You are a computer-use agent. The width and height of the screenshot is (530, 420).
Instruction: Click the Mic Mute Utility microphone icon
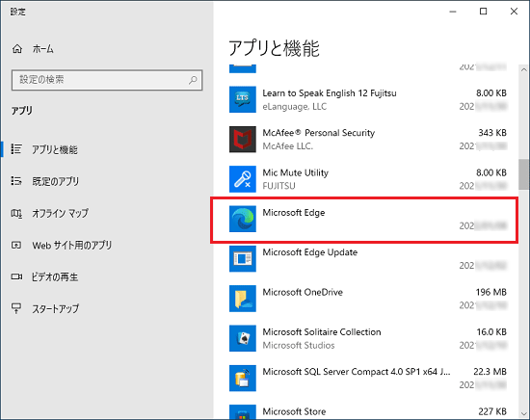pos(242,179)
